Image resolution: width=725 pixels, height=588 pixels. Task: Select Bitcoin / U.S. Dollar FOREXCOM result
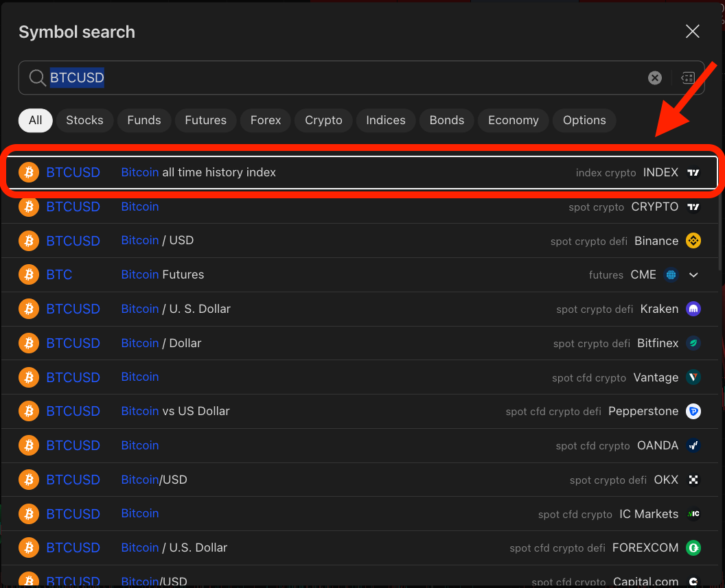pyautogui.click(x=360, y=548)
